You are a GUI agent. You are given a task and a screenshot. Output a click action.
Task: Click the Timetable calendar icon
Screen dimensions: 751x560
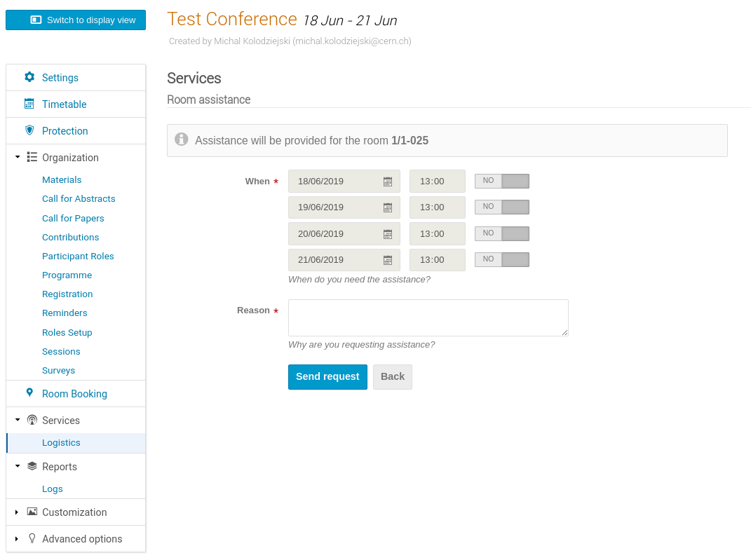pos(29,104)
